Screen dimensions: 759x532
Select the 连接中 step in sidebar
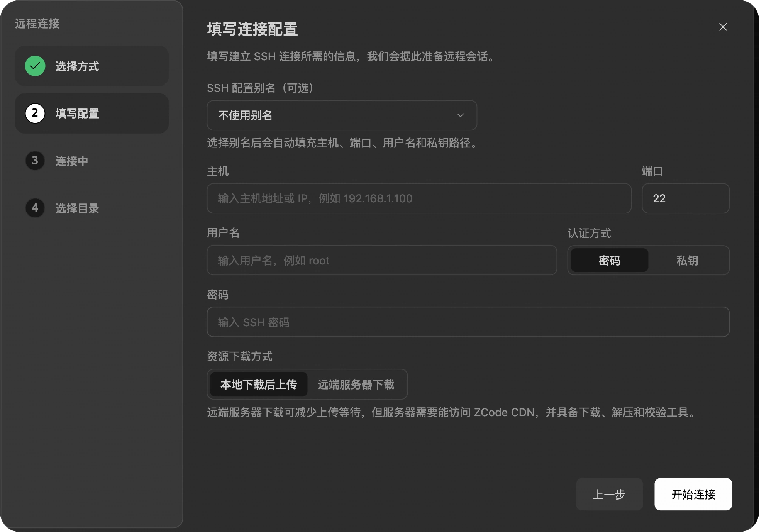pyautogui.click(x=92, y=160)
